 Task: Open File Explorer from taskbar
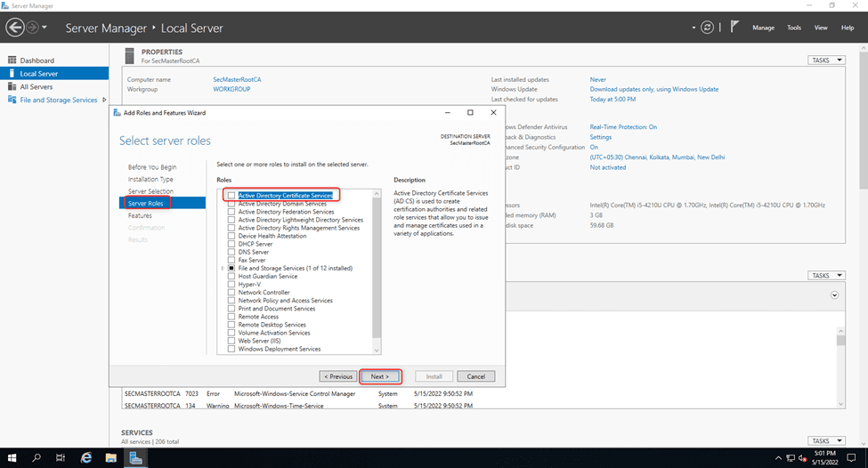111,458
